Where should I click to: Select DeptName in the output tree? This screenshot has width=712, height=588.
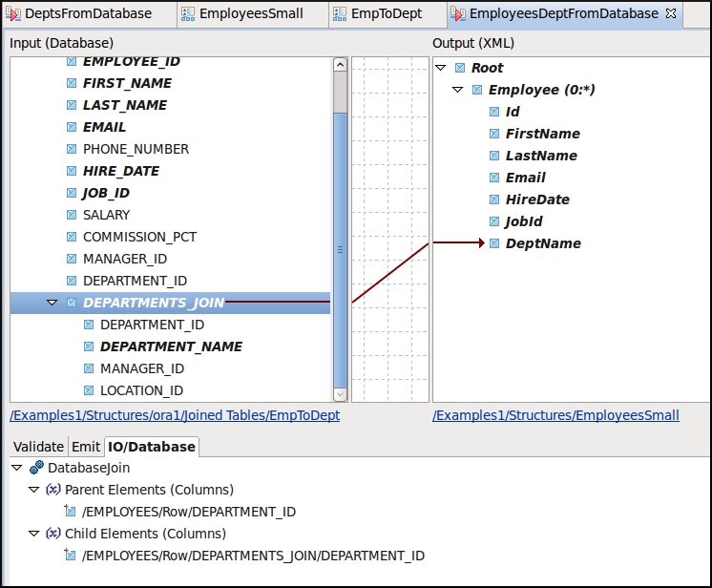[543, 243]
